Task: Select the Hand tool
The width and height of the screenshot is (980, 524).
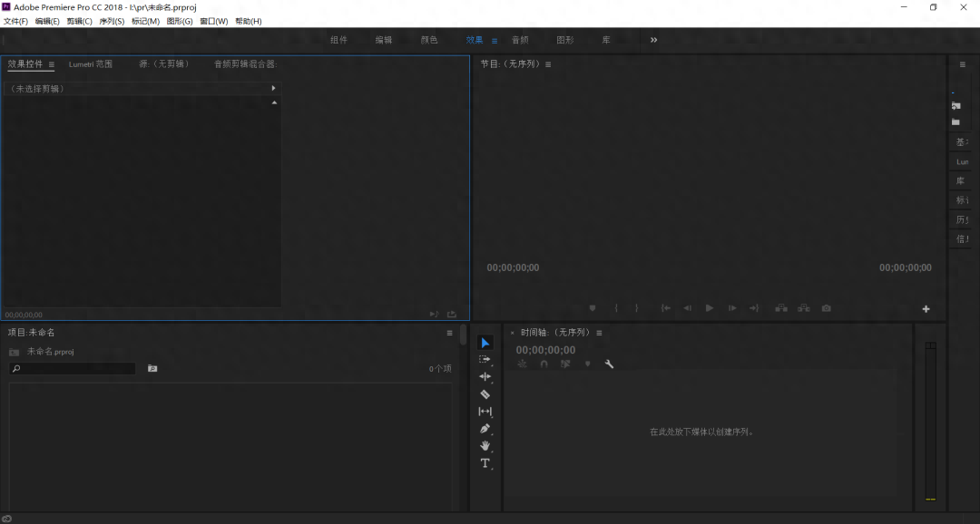Action: pyautogui.click(x=485, y=446)
